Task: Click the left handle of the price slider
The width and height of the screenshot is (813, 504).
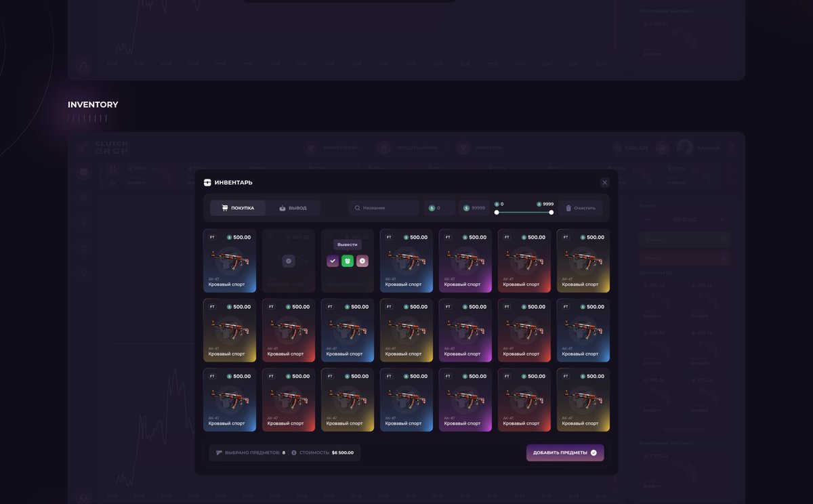Action: tap(497, 212)
